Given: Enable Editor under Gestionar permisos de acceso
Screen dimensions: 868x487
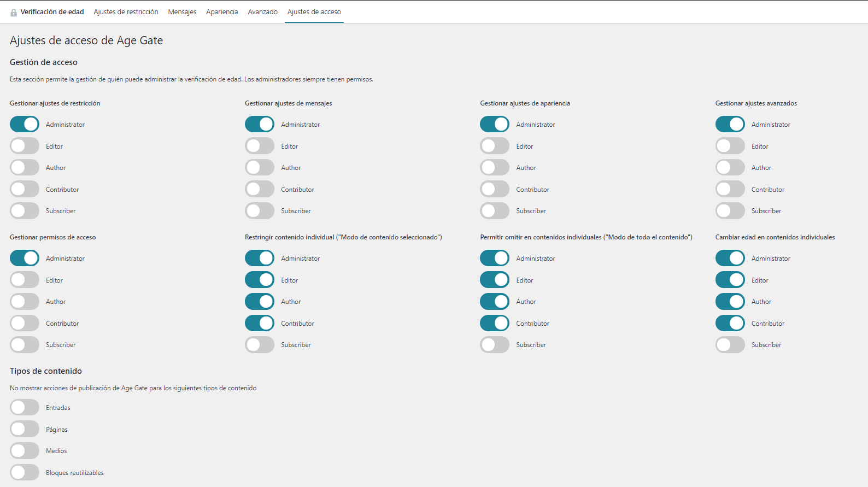Looking at the screenshot, I should pyautogui.click(x=25, y=280).
